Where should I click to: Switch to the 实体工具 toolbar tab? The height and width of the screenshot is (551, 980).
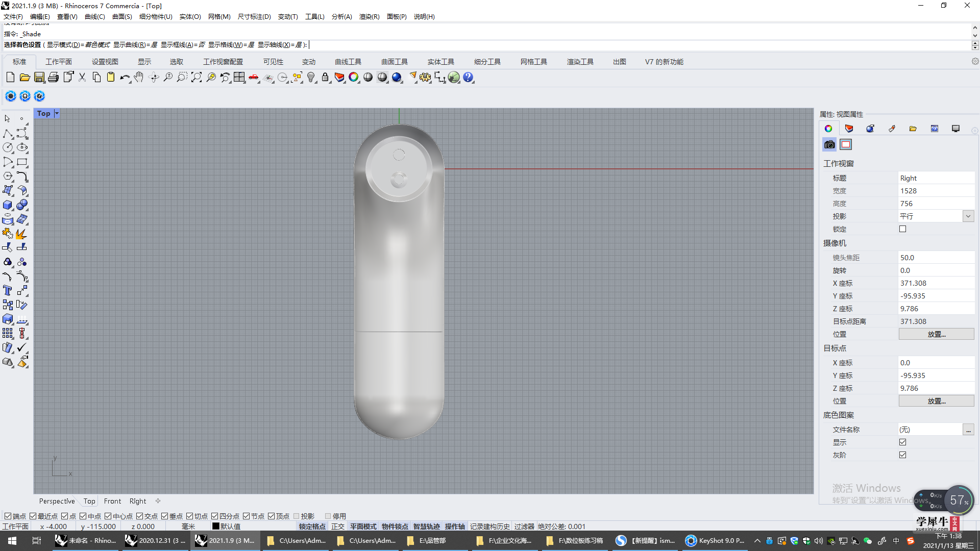[441, 62]
